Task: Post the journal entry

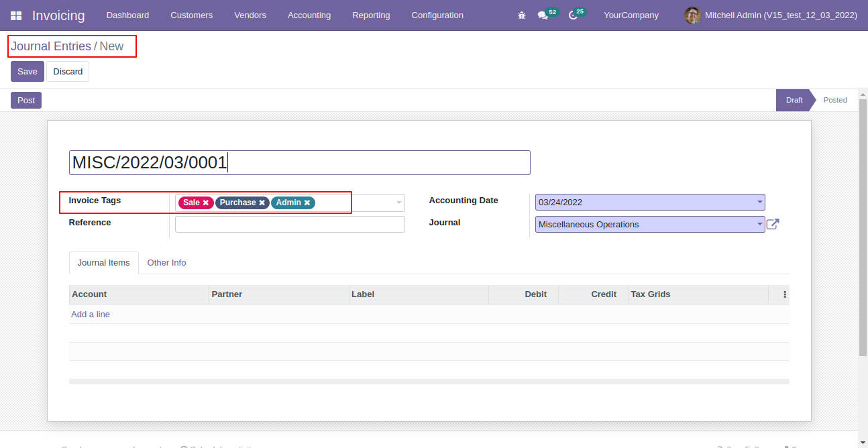Action: pos(26,100)
